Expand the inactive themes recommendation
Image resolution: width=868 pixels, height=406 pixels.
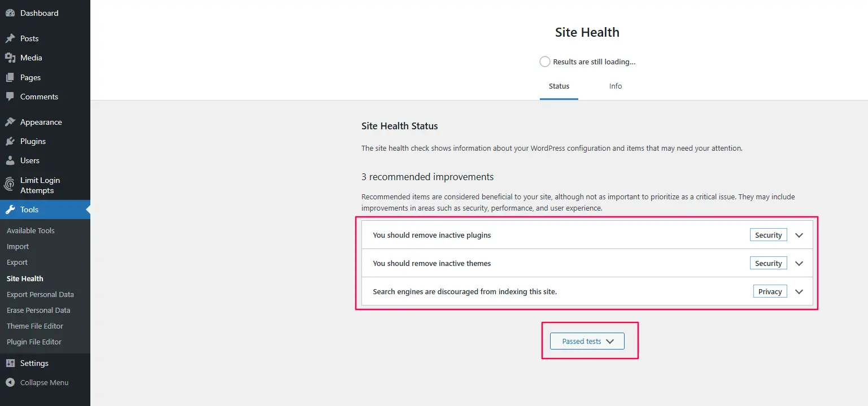coord(799,263)
